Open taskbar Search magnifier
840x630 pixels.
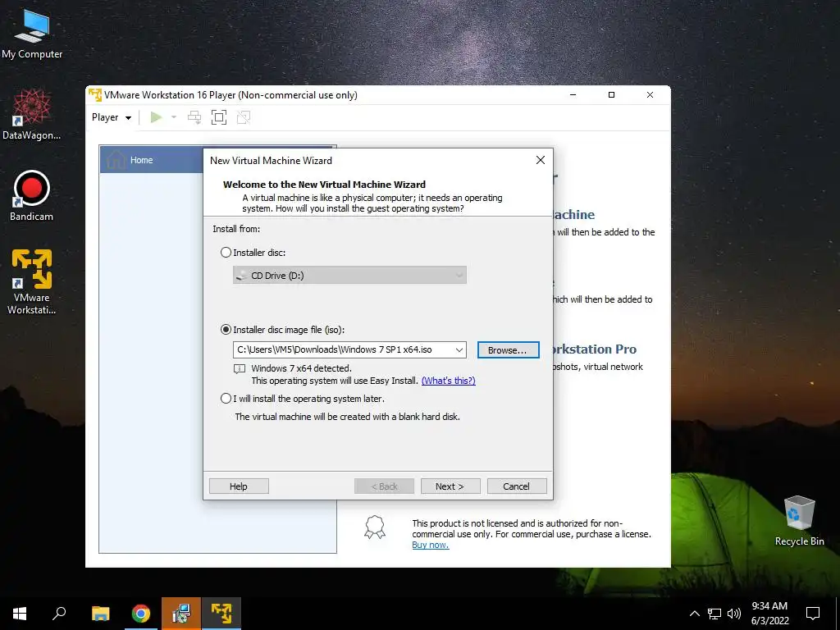coord(59,614)
